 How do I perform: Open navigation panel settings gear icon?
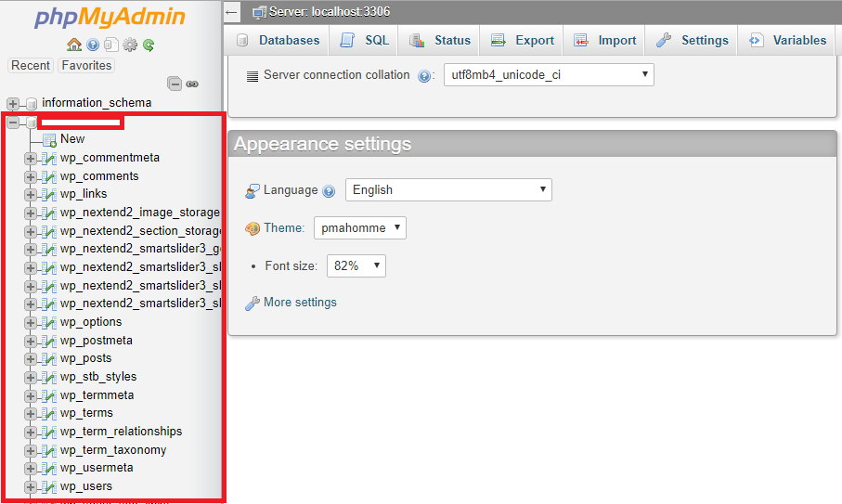point(130,45)
